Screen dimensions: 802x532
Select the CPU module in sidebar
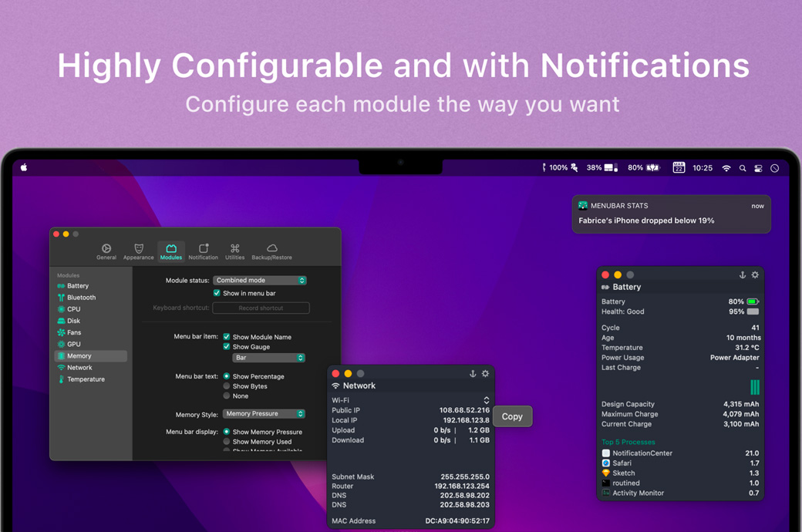pyautogui.click(x=90, y=309)
